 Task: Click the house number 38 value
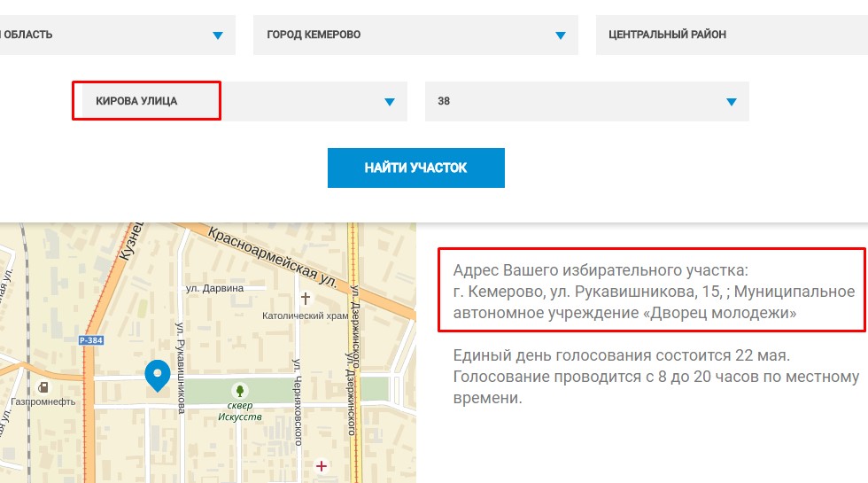coord(444,101)
